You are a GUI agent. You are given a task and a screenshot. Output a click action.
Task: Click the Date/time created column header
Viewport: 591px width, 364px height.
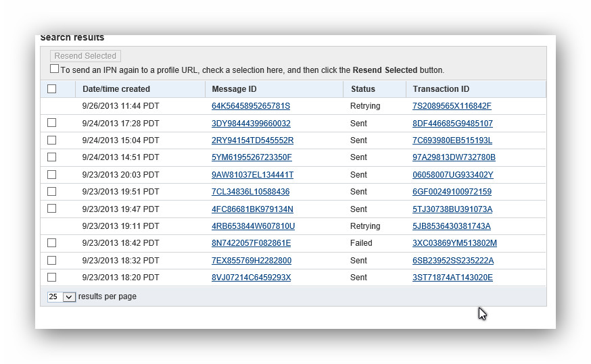pyautogui.click(x=116, y=89)
